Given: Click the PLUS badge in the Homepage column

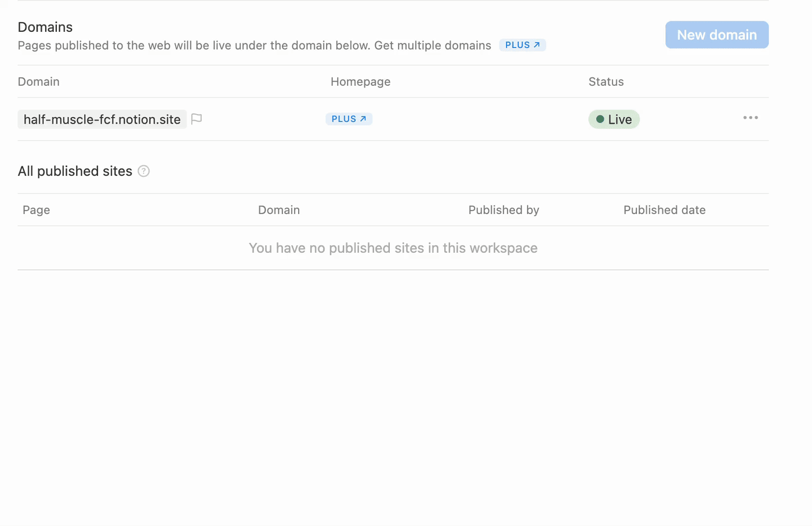Looking at the screenshot, I should point(349,119).
